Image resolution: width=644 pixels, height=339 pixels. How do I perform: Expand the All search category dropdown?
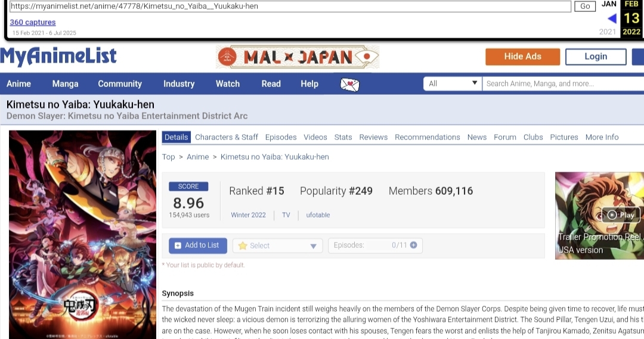(x=453, y=83)
